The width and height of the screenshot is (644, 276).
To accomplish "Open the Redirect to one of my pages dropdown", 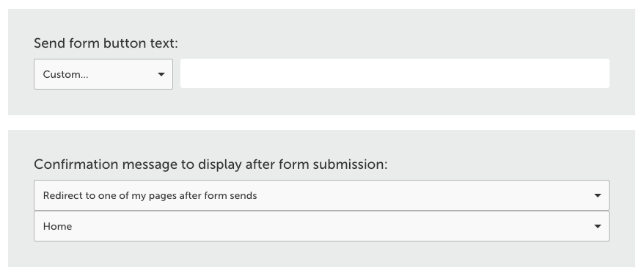I will 321,195.
